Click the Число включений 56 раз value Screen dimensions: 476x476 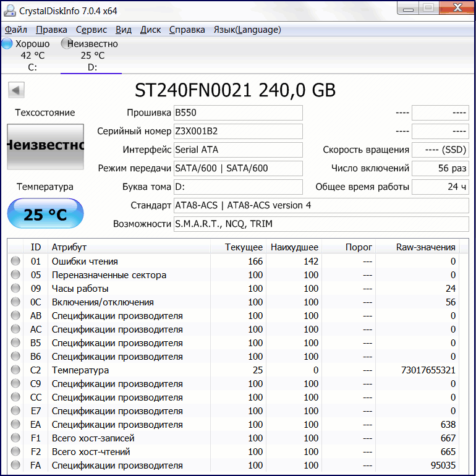click(x=440, y=169)
